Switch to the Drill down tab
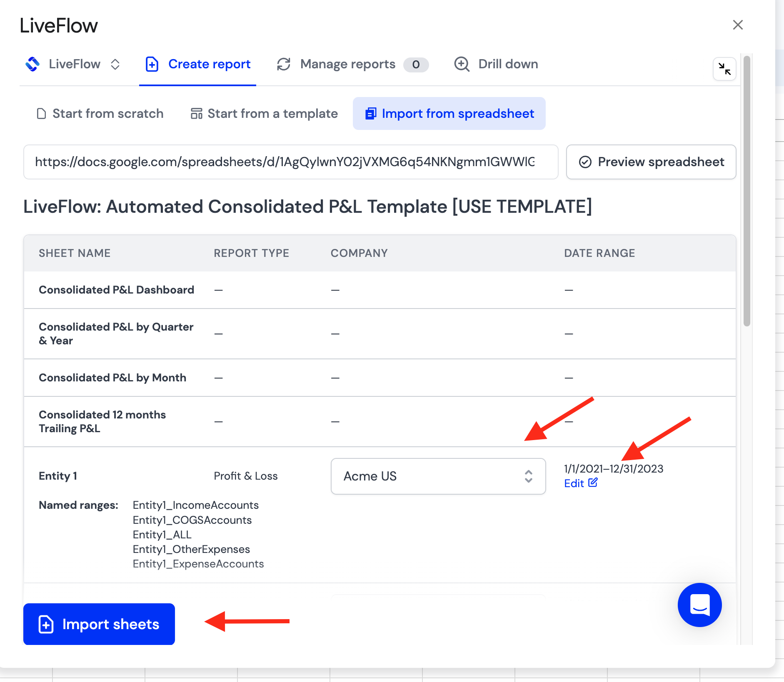Screen dimensions: 784x682 click(496, 64)
